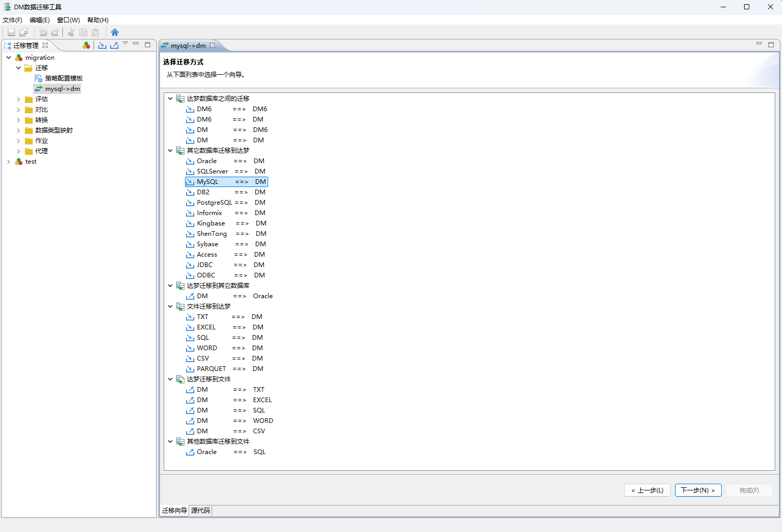The height and width of the screenshot is (532, 782).
Task: Expand the test project node
Action: (x=8, y=162)
